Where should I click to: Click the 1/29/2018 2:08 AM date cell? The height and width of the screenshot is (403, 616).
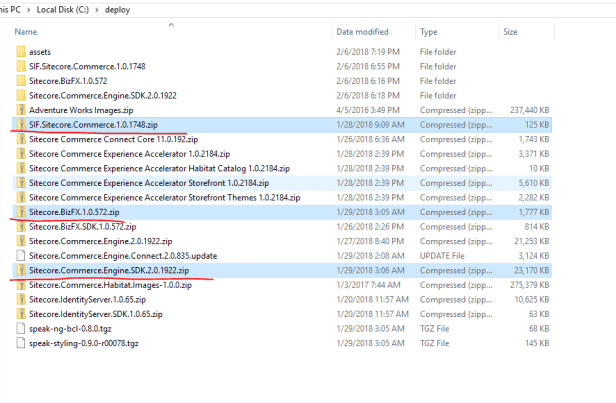point(370,256)
